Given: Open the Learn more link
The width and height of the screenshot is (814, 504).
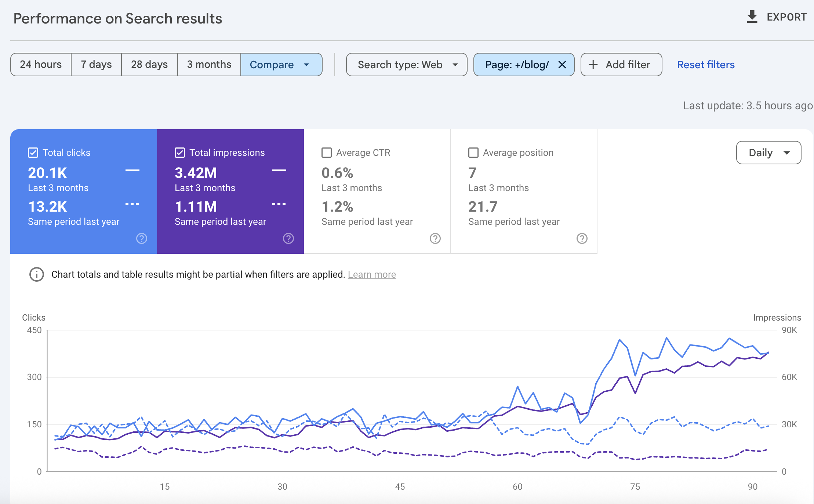Looking at the screenshot, I should 372,274.
